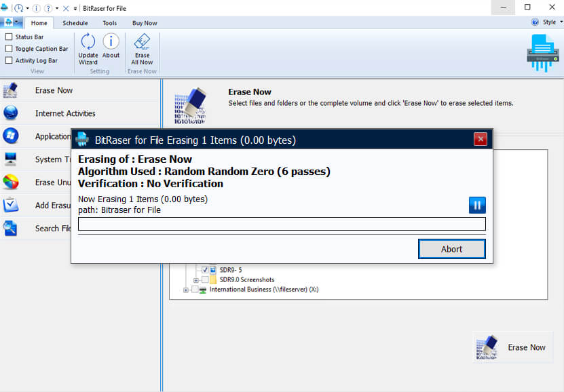Select SDR9.0 Screenshots tree item label
The height and width of the screenshot is (392, 564).
(247, 279)
